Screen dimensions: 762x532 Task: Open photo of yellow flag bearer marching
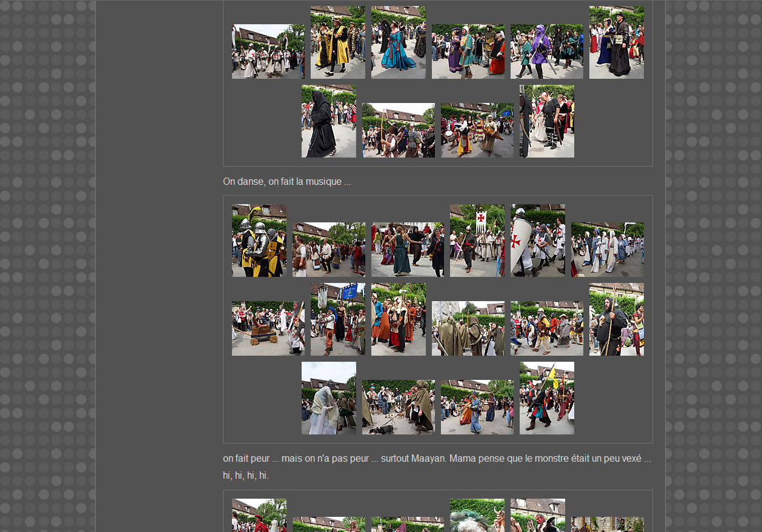click(x=546, y=398)
